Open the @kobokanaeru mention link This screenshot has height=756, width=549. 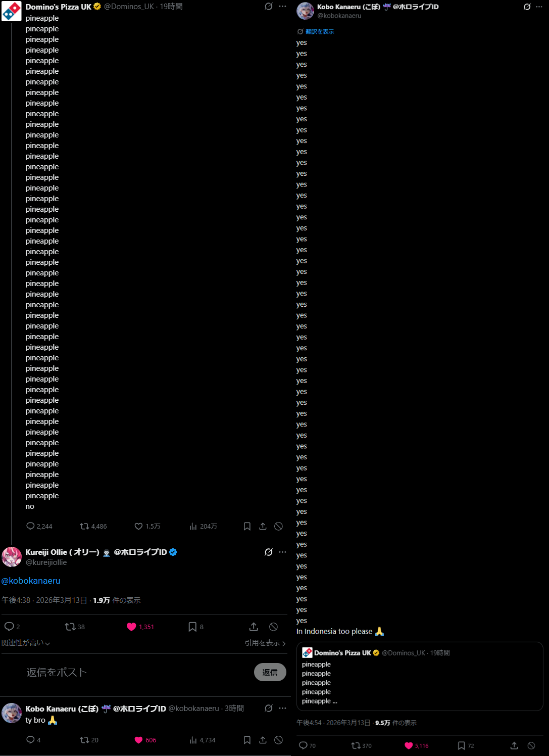[x=31, y=581]
